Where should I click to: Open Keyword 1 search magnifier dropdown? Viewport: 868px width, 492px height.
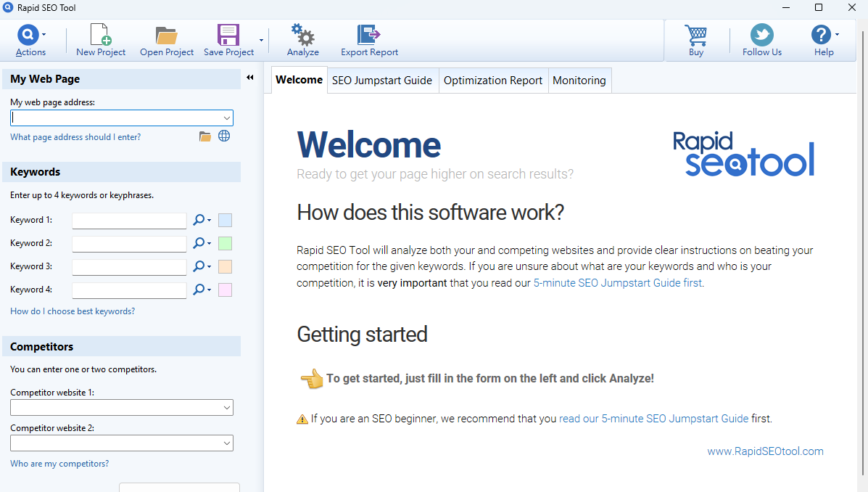tap(202, 221)
